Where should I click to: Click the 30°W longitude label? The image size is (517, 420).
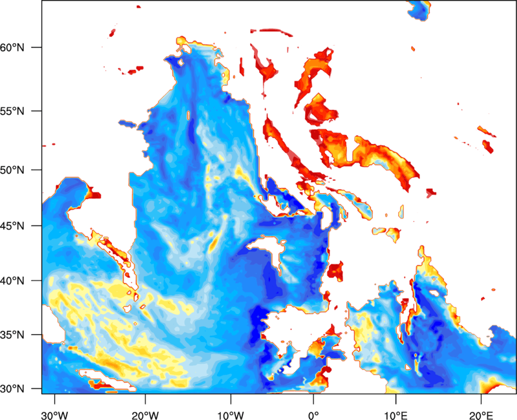55,415
